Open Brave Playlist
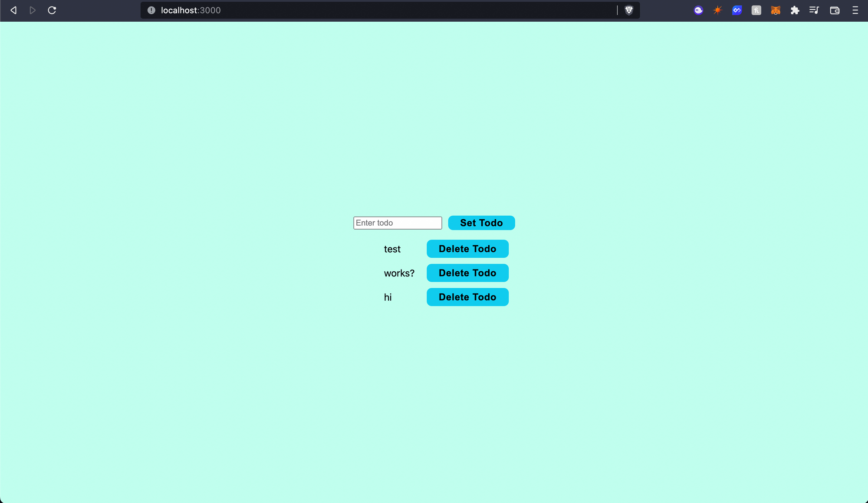Screen dimensions: 868x503 pyautogui.click(x=814, y=10)
